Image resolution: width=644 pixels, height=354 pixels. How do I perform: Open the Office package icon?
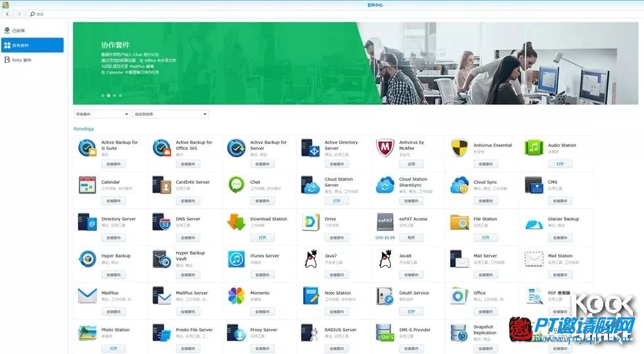coord(459,296)
